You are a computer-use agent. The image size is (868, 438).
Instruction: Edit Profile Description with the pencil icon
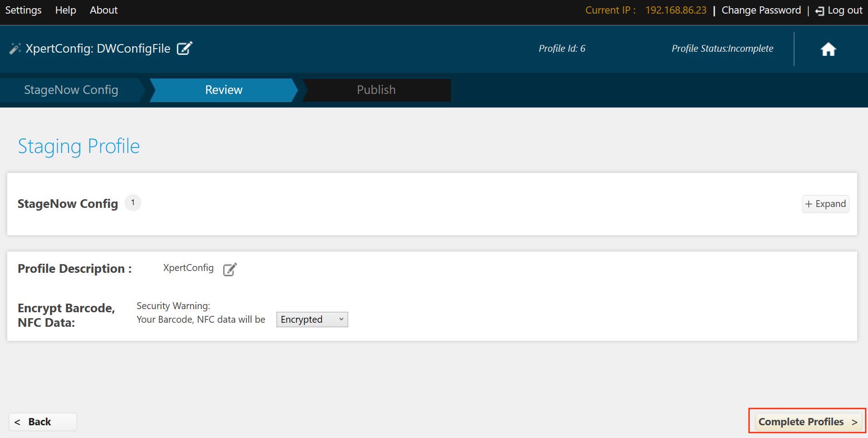(230, 269)
